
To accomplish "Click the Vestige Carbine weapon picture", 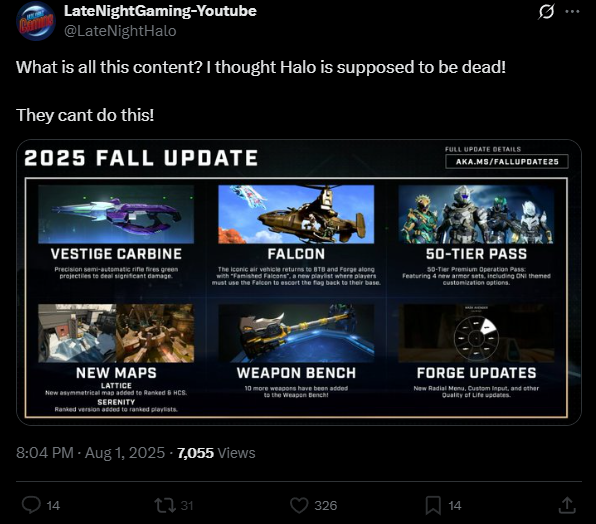I will [x=116, y=214].
